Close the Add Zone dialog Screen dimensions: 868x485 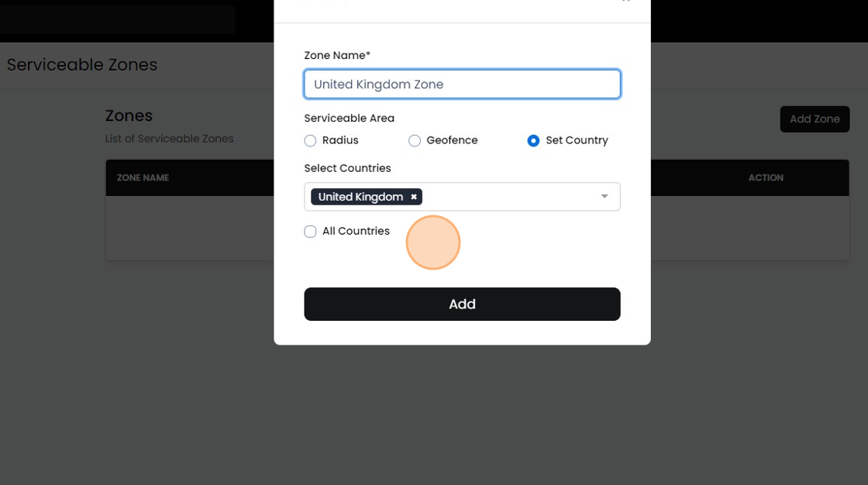click(626, 2)
